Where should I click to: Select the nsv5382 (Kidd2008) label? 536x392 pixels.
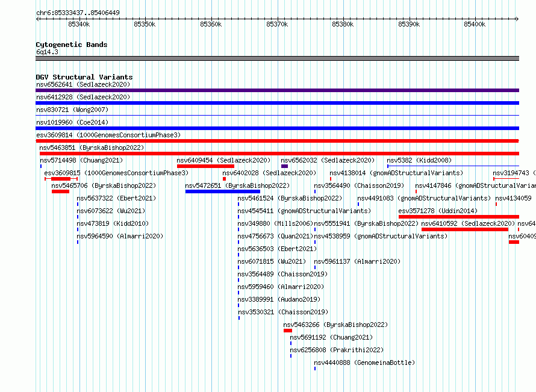pyautogui.click(x=419, y=160)
